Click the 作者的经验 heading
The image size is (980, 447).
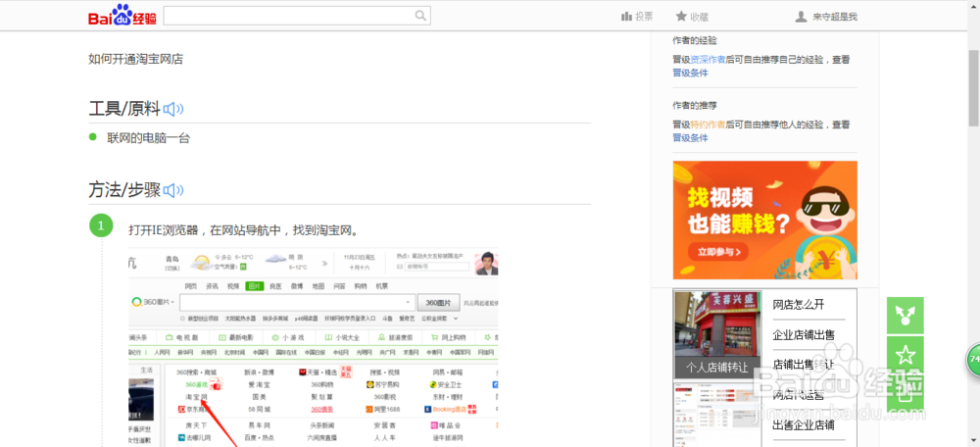click(695, 40)
